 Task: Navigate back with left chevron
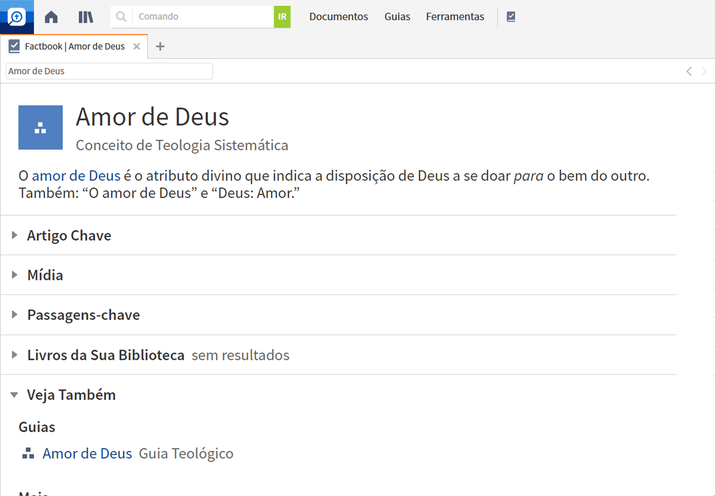coord(689,71)
